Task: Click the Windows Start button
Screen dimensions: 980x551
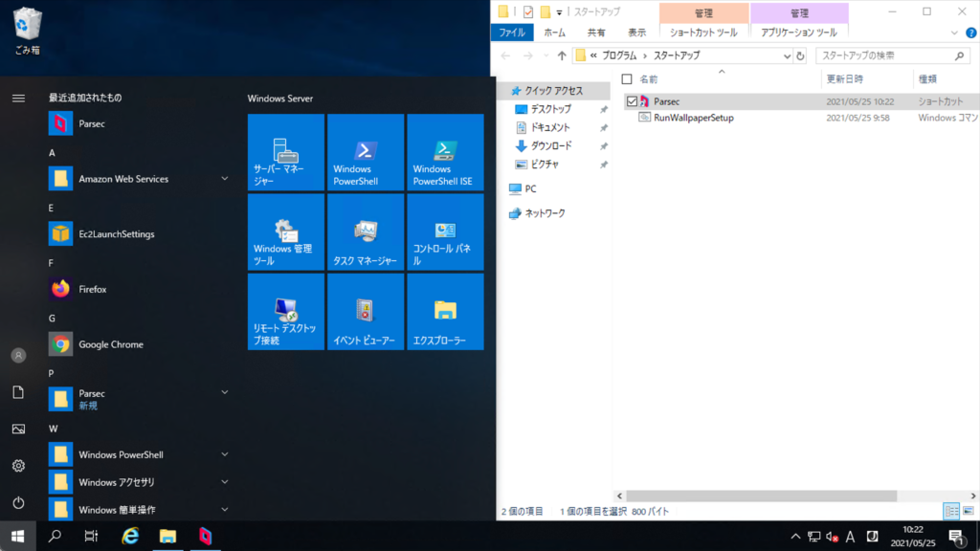Action: tap(17, 536)
